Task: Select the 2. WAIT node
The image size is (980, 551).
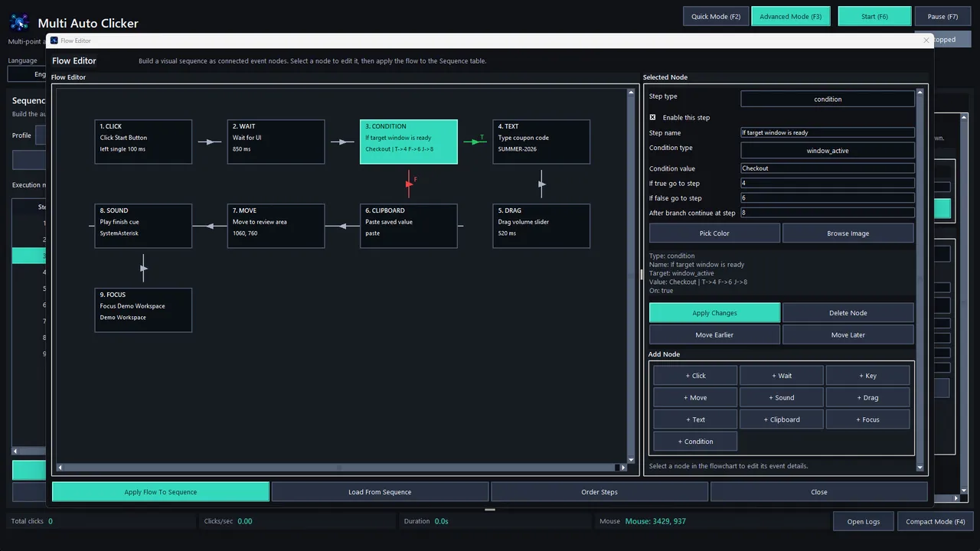Action: pyautogui.click(x=276, y=142)
